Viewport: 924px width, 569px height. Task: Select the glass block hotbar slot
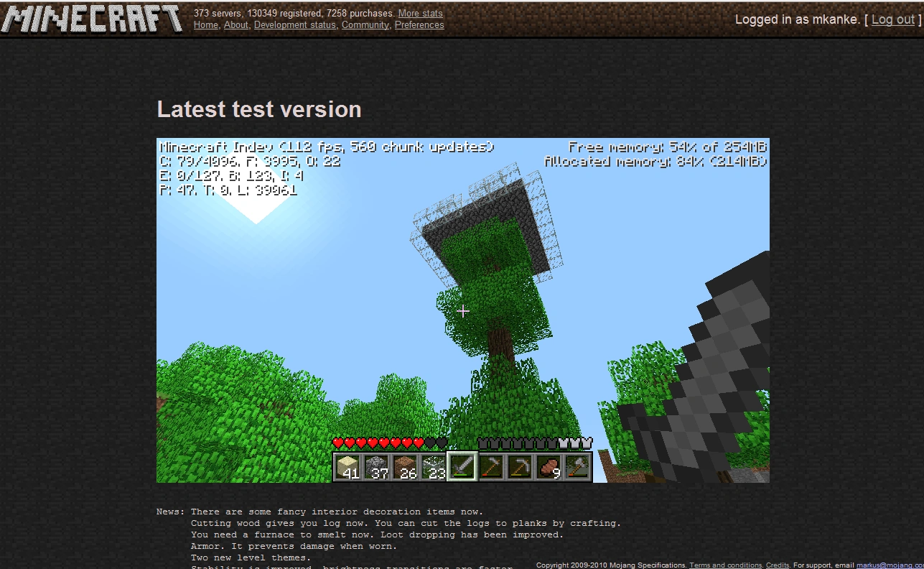coord(434,467)
